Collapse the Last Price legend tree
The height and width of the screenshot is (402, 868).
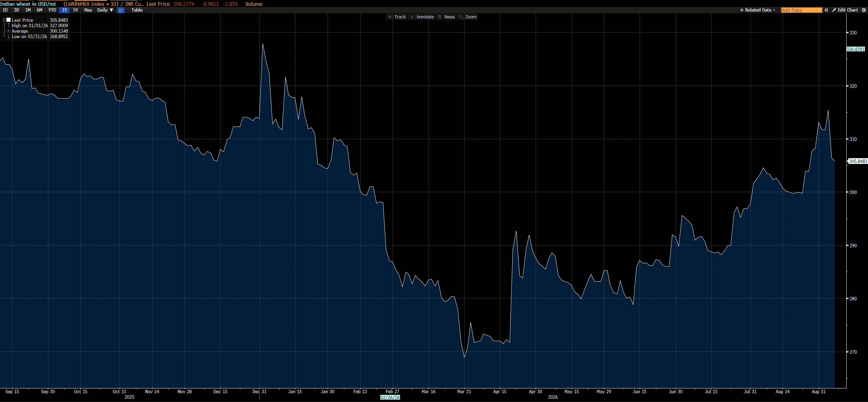coord(4,20)
